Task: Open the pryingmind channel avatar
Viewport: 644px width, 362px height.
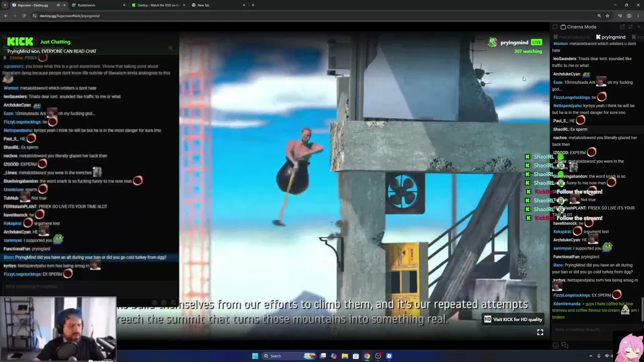Action: pos(493,42)
